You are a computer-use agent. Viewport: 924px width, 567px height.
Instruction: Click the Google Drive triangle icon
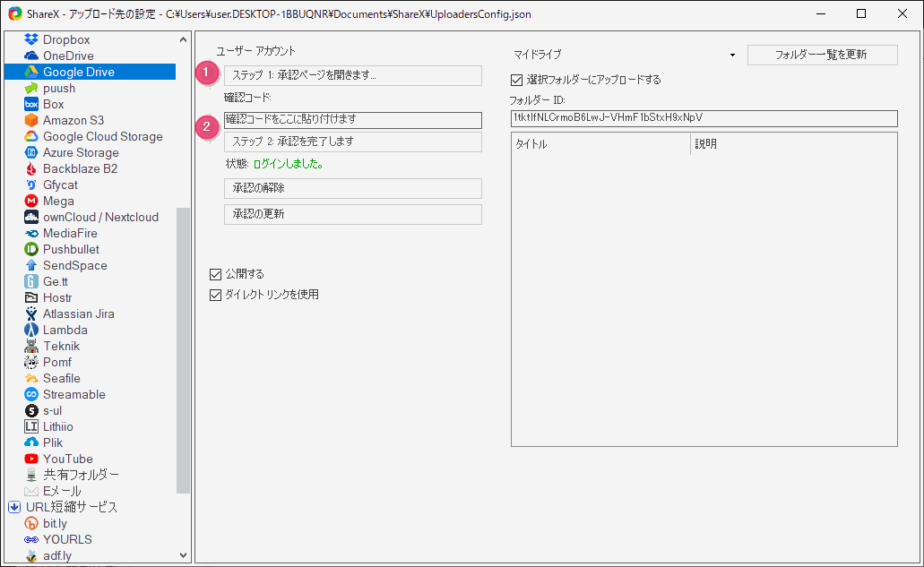31,72
